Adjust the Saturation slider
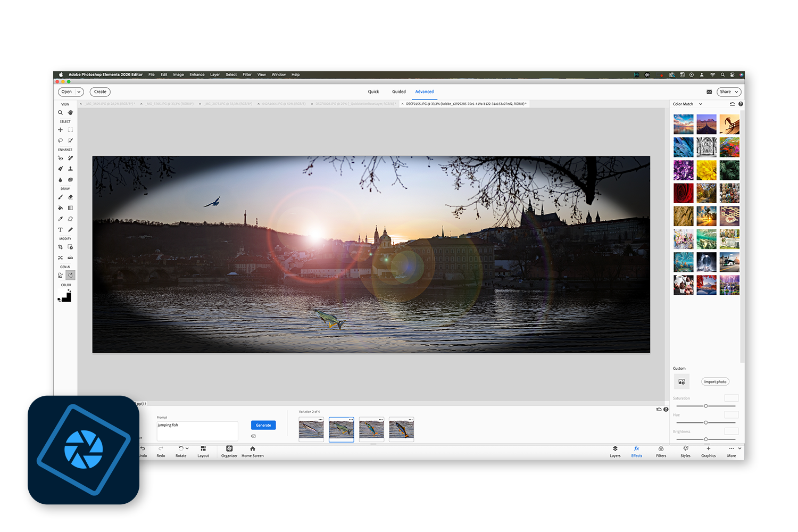This screenshot has height=532, width=798. (x=705, y=405)
